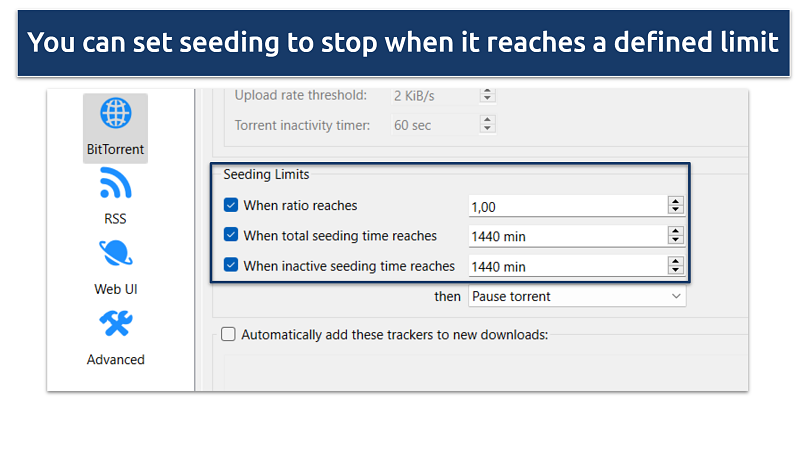This screenshot has width=806, height=453.
Task: Open the Advanced tools icon
Action: click(x=115, y=324)
